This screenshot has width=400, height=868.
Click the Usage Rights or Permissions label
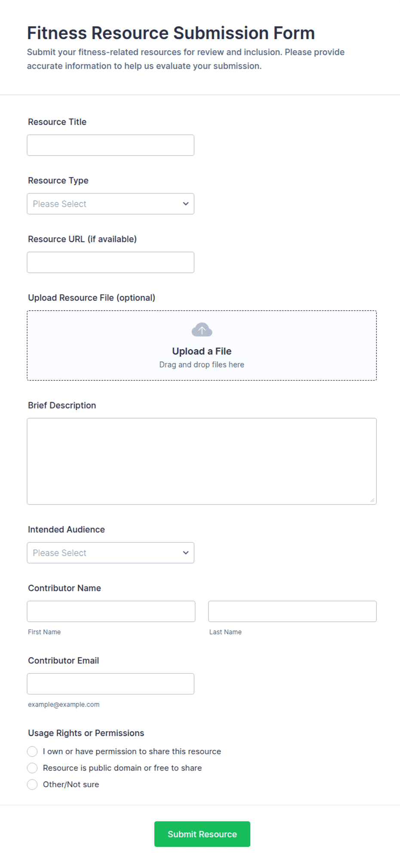point(86,733)
